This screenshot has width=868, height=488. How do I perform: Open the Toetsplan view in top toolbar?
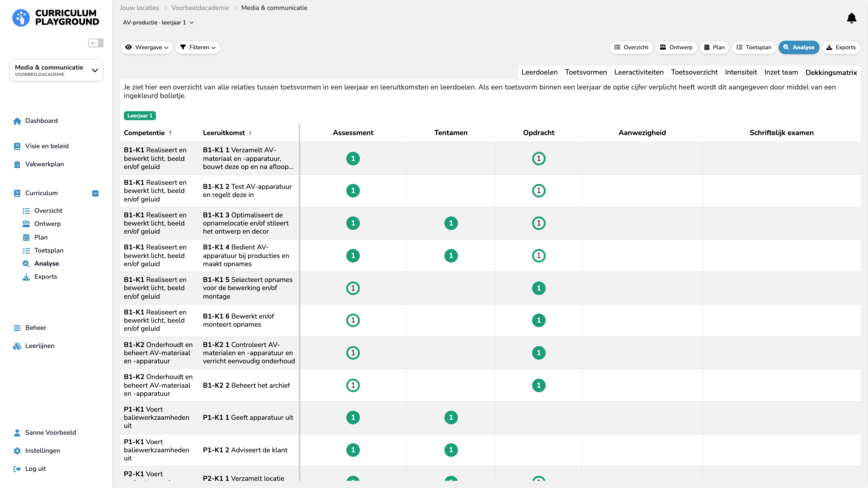point(754,47)
